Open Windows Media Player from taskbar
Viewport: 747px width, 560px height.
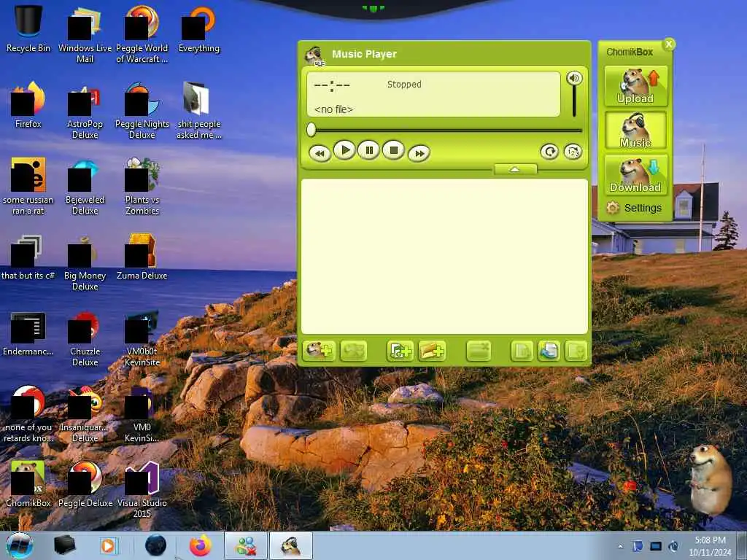click(x=109, y=545)
